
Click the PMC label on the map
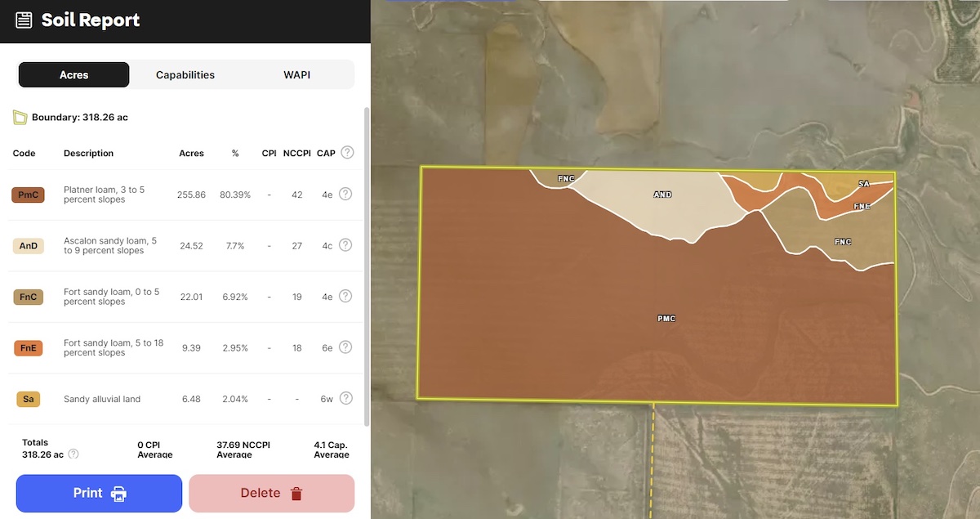coord(666,318)
